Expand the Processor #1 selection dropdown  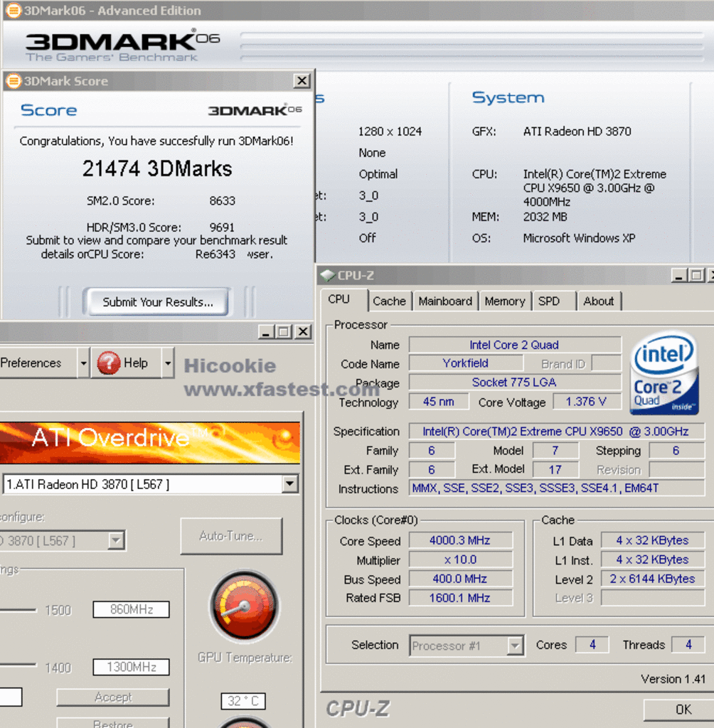point(515,646)
